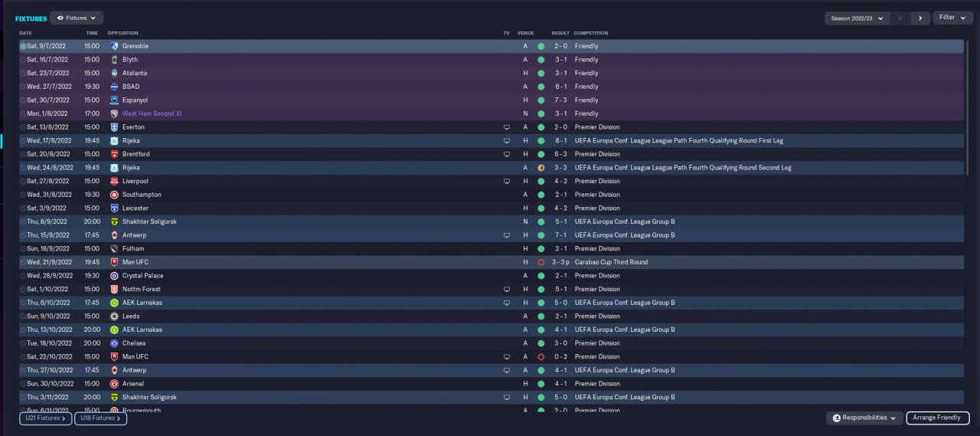
Task: Click the orange draw indicator on Rijeka second leg
Action: point(541,168)
